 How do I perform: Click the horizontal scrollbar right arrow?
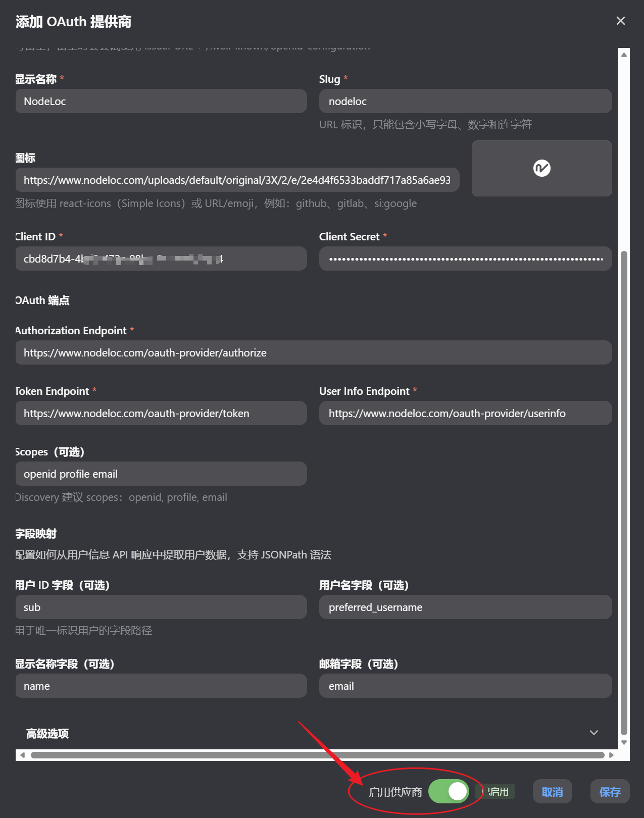click(x=611, y=755)
